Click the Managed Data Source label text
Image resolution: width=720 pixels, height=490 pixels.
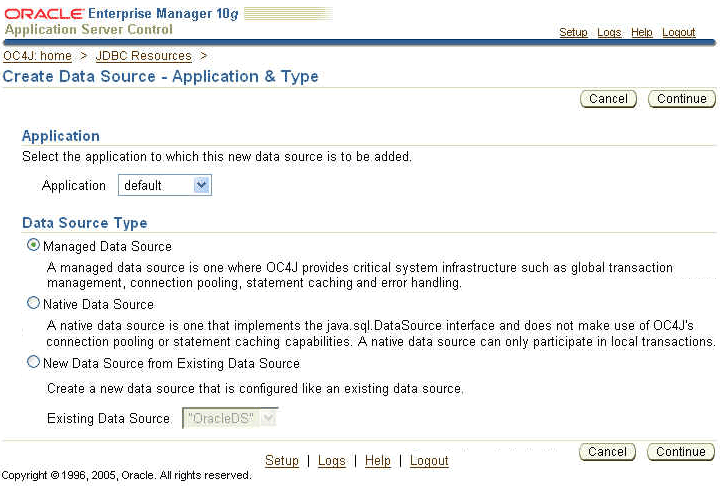tap(107, 247)
